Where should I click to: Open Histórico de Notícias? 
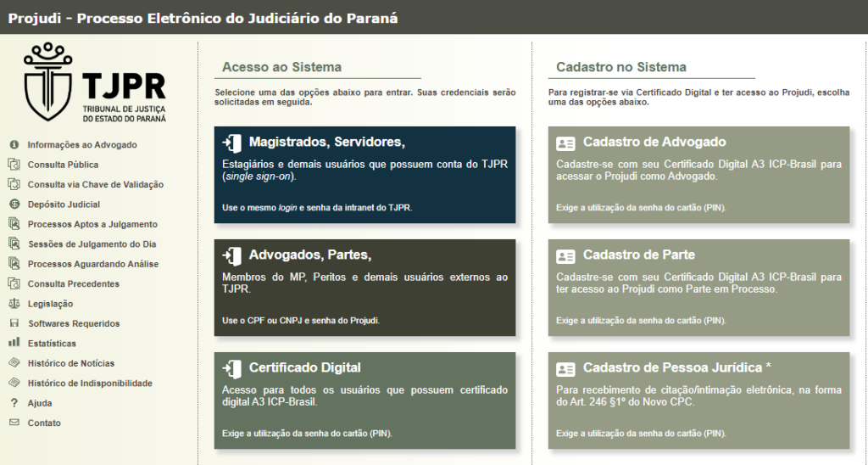tap(71, 363)
